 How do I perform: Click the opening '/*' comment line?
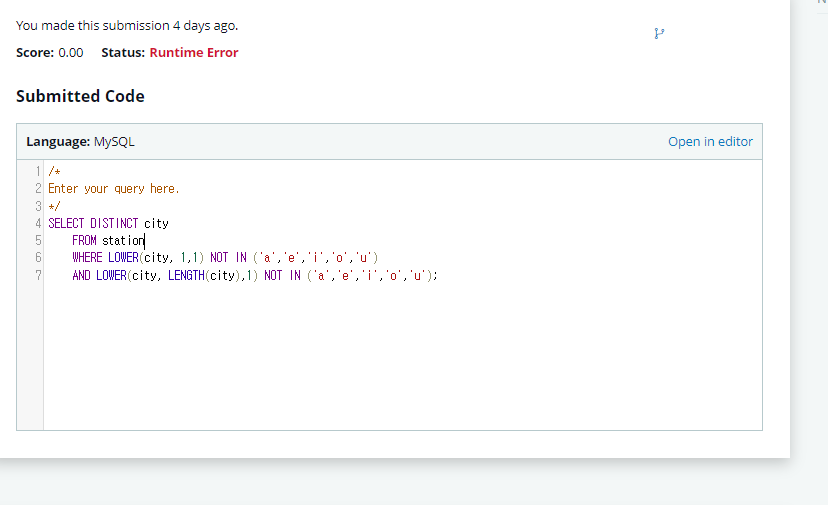54,171
